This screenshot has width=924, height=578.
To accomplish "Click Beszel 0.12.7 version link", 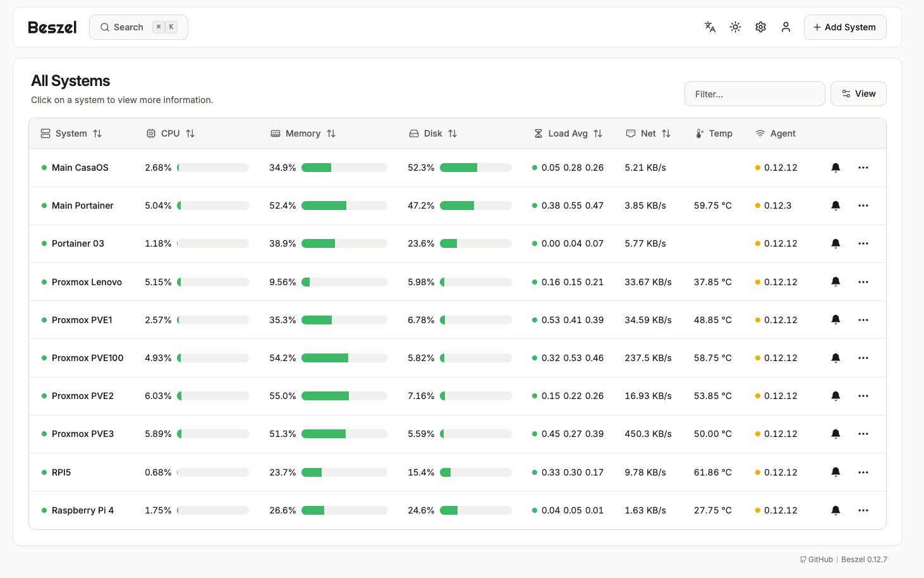I will click(864, 560).
